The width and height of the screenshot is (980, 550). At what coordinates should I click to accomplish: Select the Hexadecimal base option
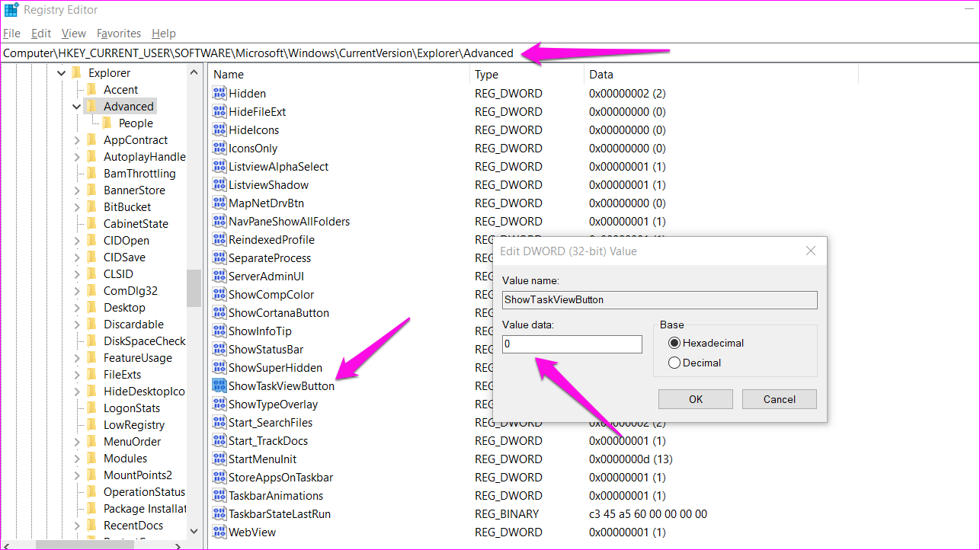click(x=674, y=344)
